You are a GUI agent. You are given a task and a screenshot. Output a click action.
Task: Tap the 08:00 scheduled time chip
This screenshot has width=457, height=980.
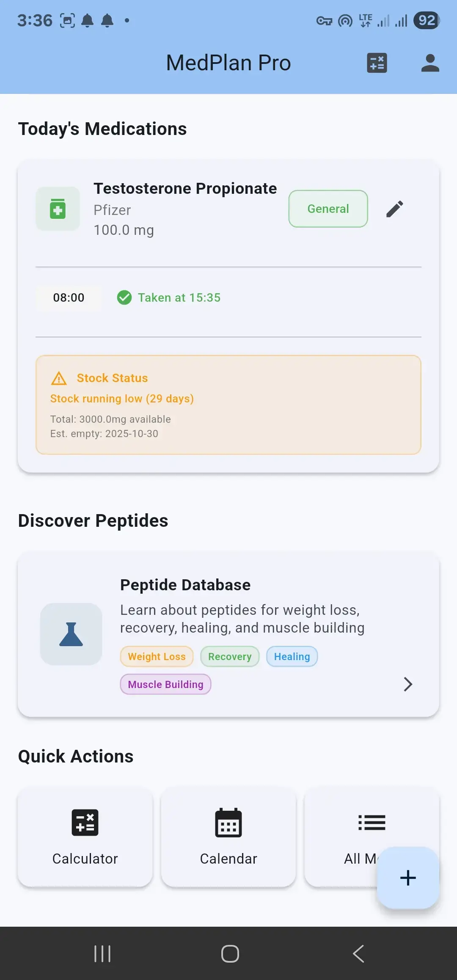69,297
